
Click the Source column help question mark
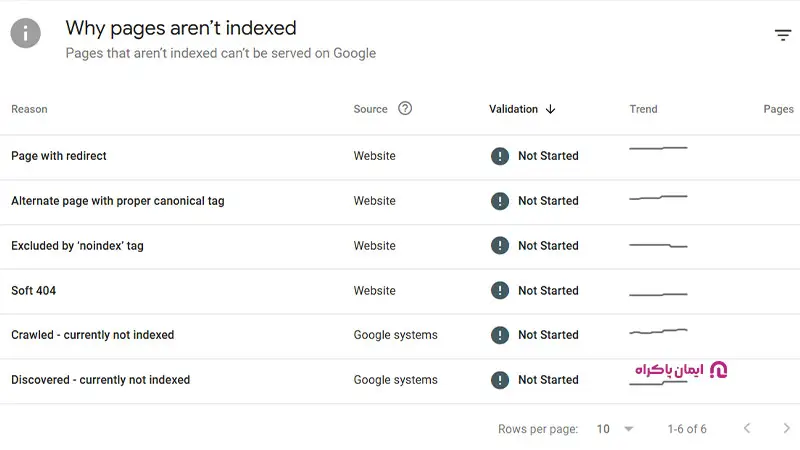click(405, 109)
